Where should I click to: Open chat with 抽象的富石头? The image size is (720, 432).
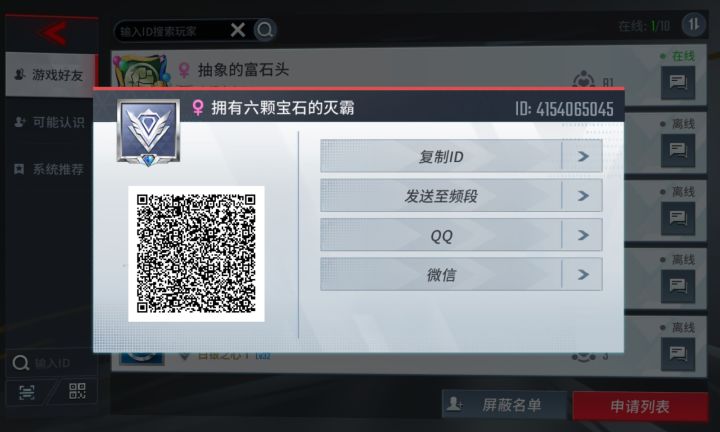(678, 83)
